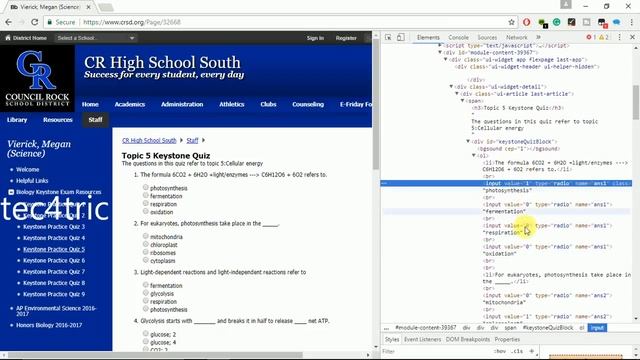Open Academics navigation menu
640x360 pixels.
tap(130, 104)
